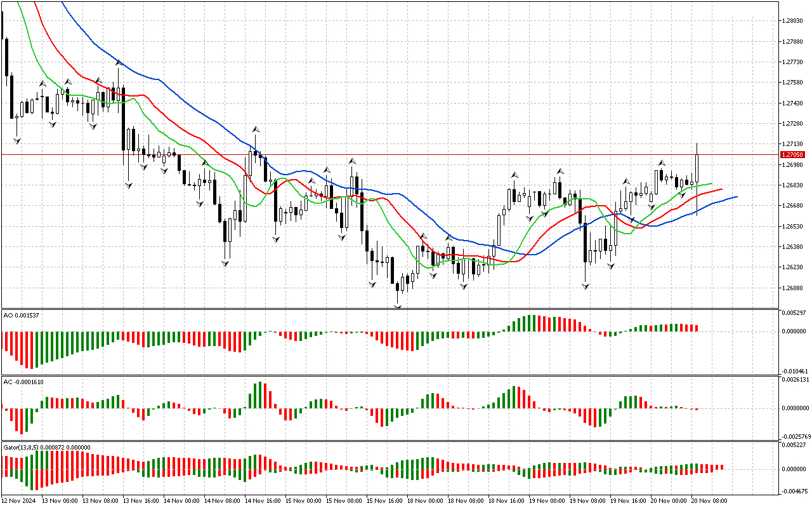Pick the 18 Nov 16:00 time label
812x508 pixels.
[507, 501]
